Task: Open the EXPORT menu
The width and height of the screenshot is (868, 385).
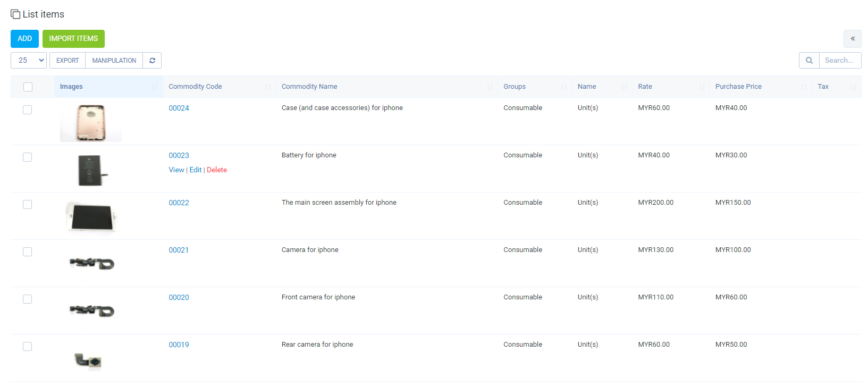Action: (68, 60)
